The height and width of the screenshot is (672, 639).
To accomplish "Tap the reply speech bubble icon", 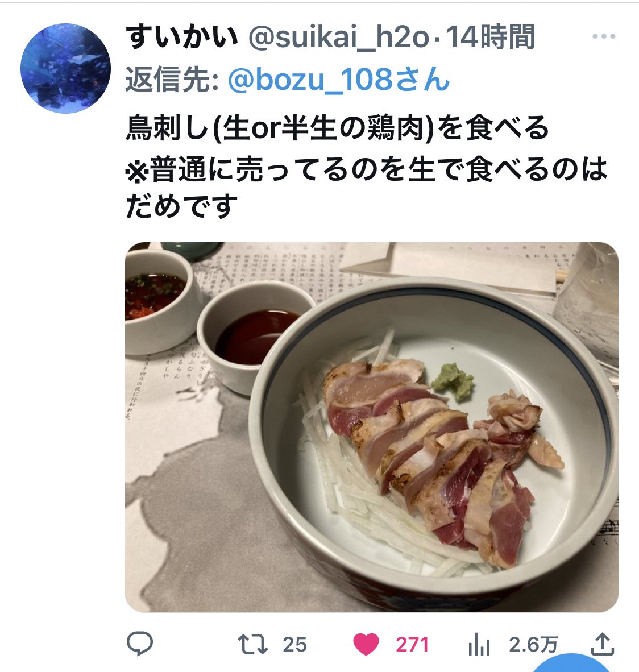I will tap(140, 643).
